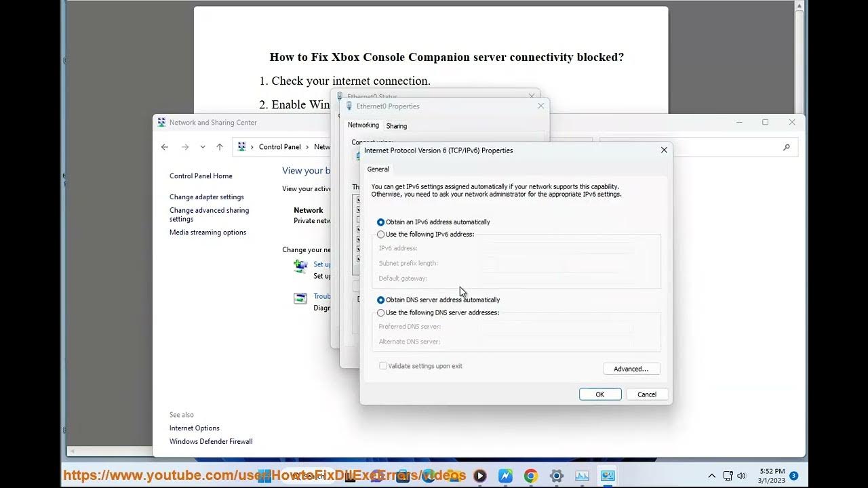
Task: Show hidden system tray icons
Action: click(x=711, y=476)
